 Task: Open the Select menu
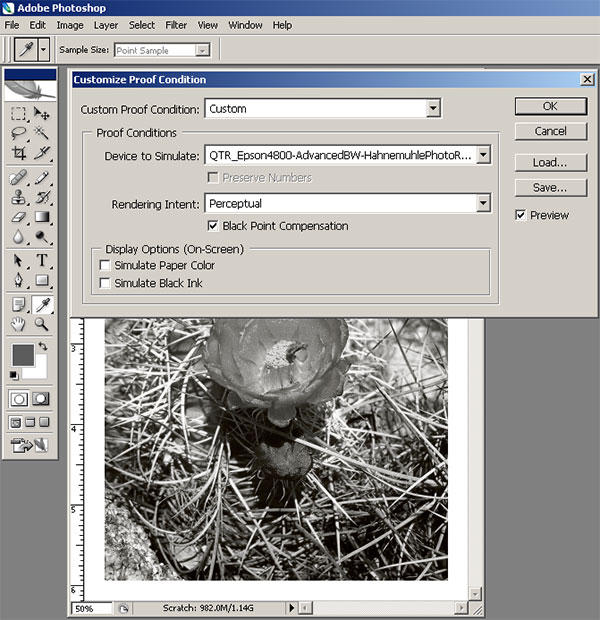pyautogui.click(x=142, y=25)
